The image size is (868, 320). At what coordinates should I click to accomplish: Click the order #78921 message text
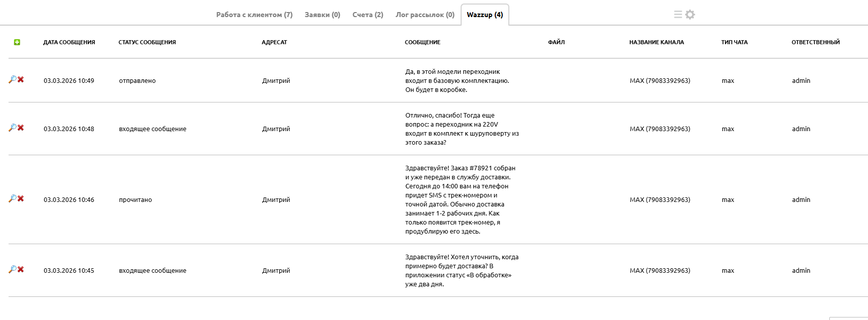pyautogui.click(x=460, y=199)
